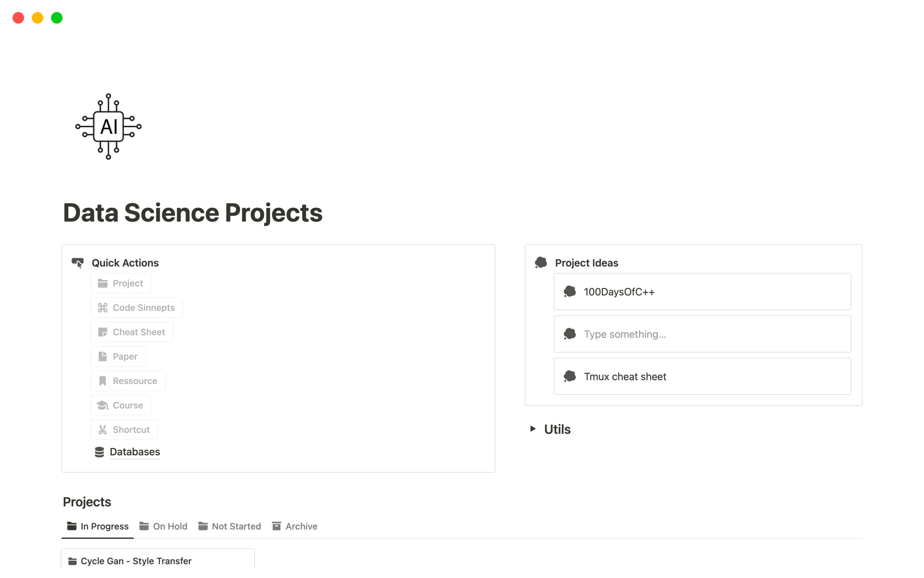924x578 pixels.
Task: Select the Archive tab
Action: pos(300,526)
